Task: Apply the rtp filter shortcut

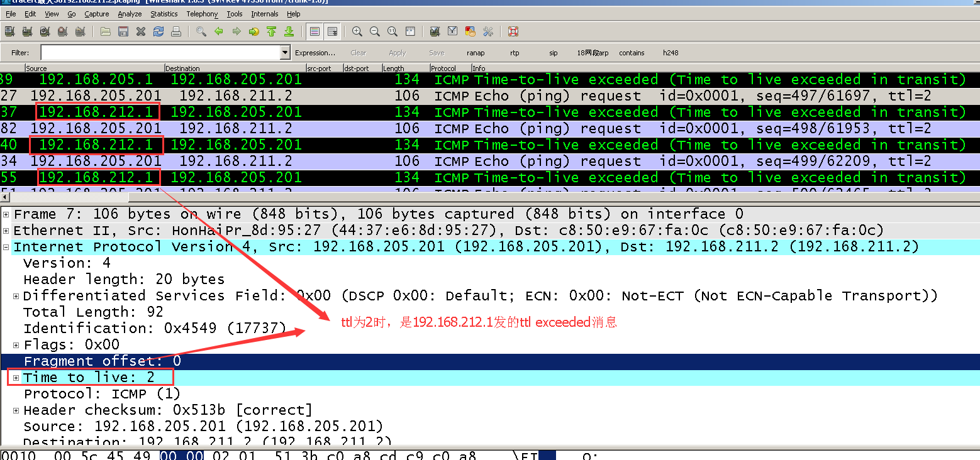Action: point(515,53)
